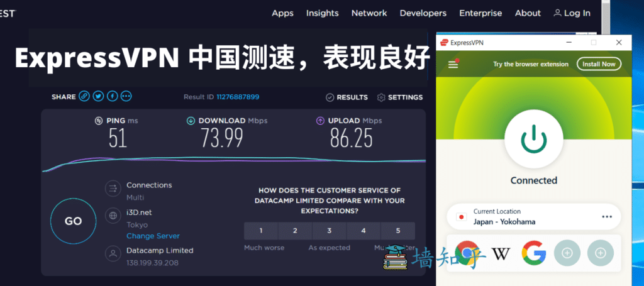The image size is (644, 286).
Task: Close the ExpressVPN window
Action: [x=619, y=42]
